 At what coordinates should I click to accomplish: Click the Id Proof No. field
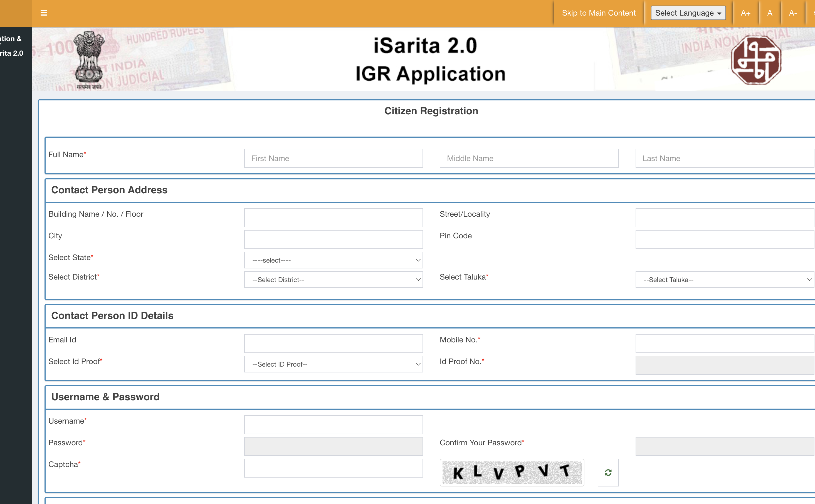(725, 365)
